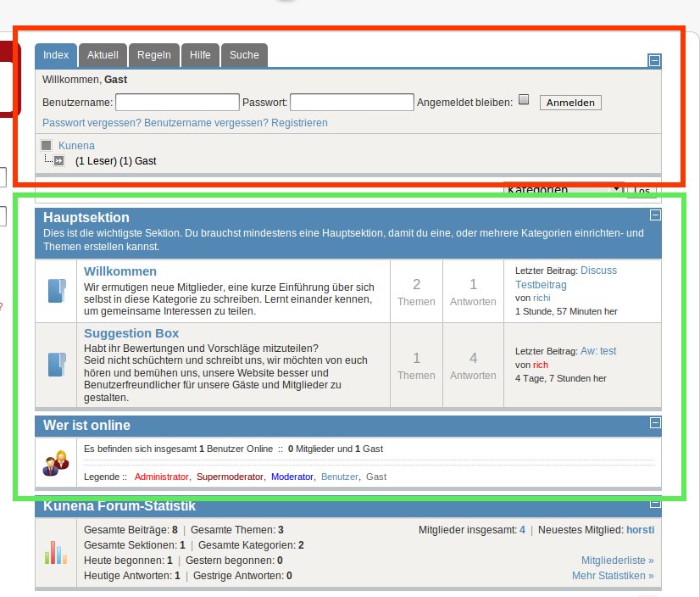Click the Willkommen category folder icon
Viewport: 700px width, 597px height.
coord(56,291)
